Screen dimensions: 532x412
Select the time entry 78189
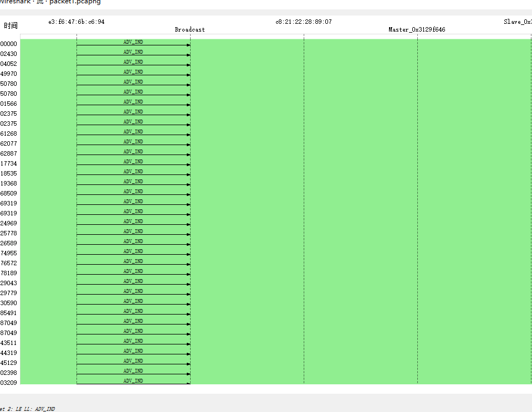[8, 273]
